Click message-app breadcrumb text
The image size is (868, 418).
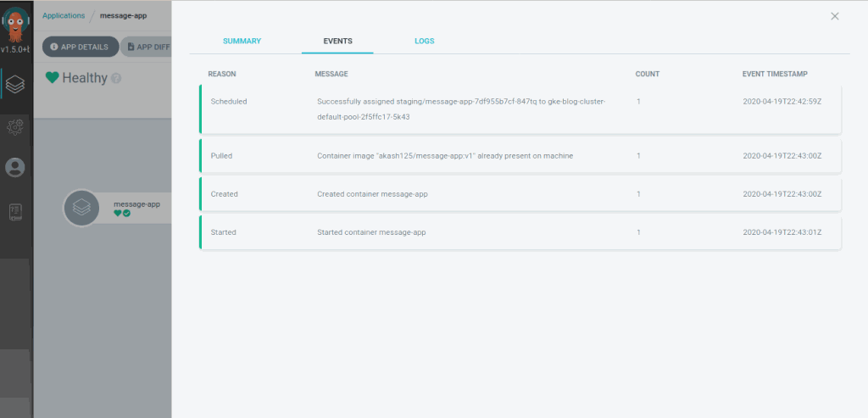point(123,15)
